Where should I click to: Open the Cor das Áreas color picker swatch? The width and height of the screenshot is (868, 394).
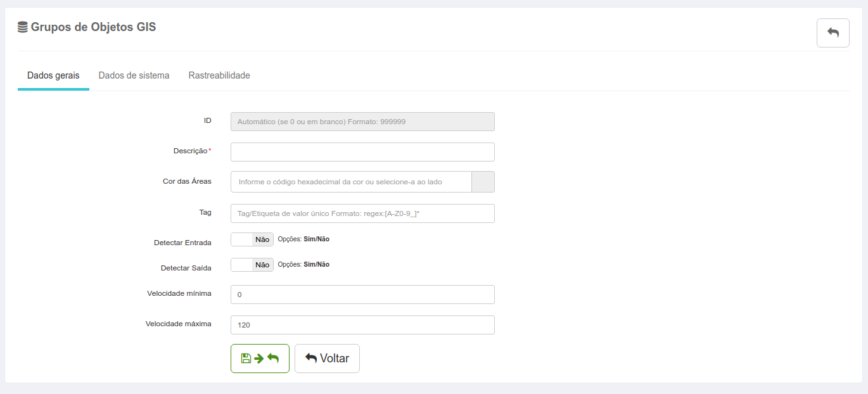483,182
